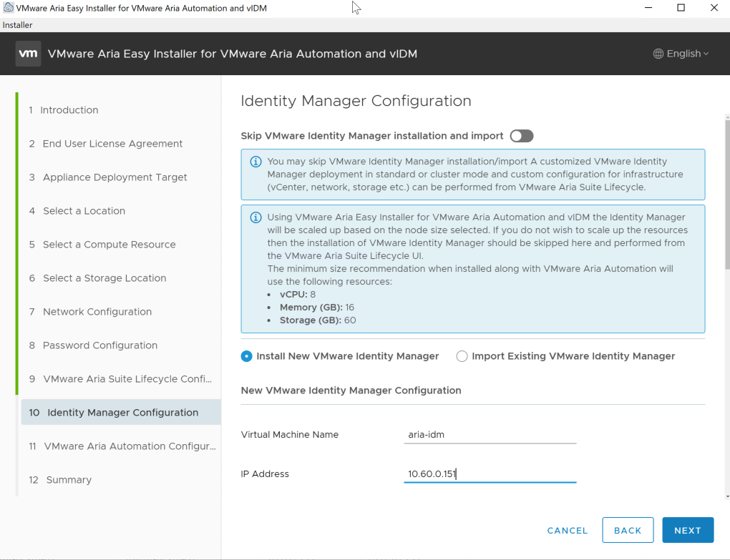Click the Virtual Machine Name field
This screenshot has width=730, height=560.
(490, 435)
